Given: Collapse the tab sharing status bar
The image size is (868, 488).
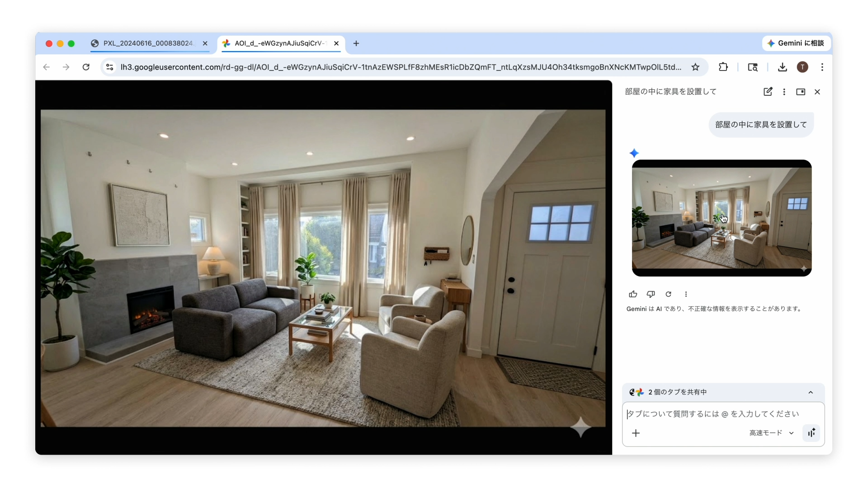Looking at the screenshot, I should (810, 392).
